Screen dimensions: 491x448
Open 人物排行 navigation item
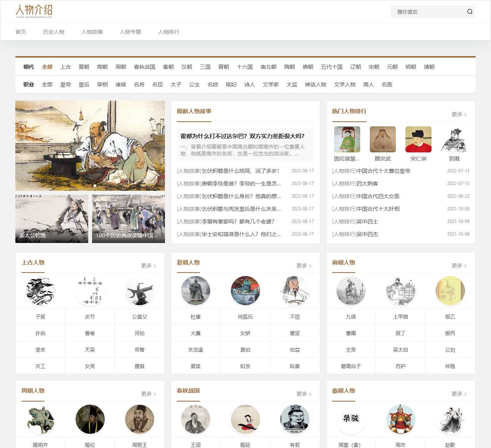pos(169,32)
